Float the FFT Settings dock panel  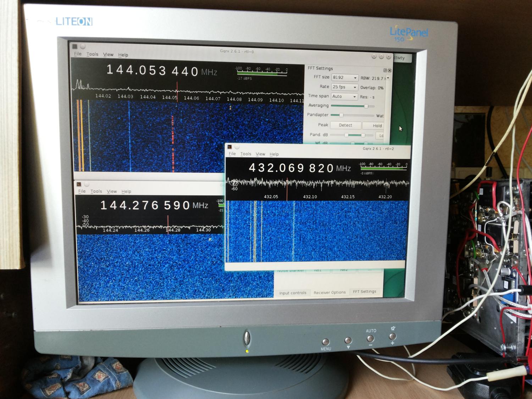(x=385, y=70)
